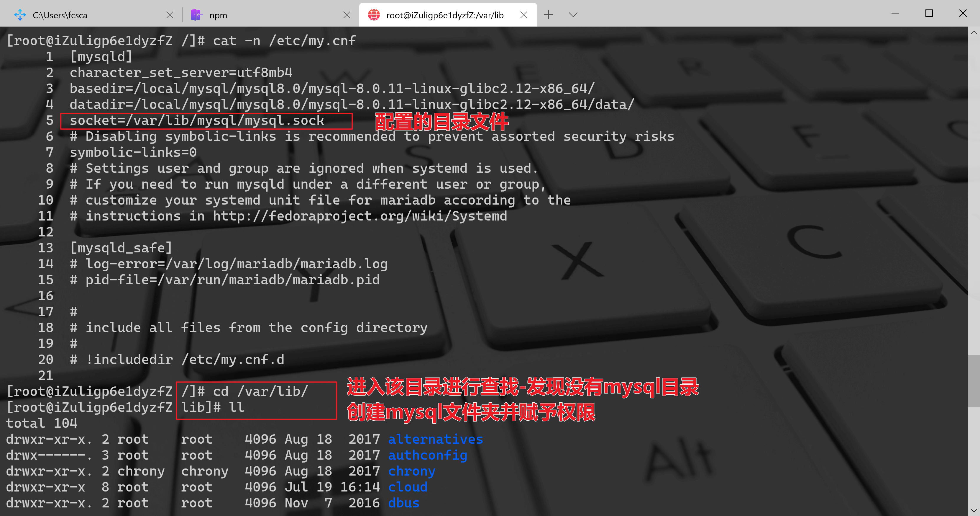Click the symbolic-links=0 line

(x=133, y=153)
